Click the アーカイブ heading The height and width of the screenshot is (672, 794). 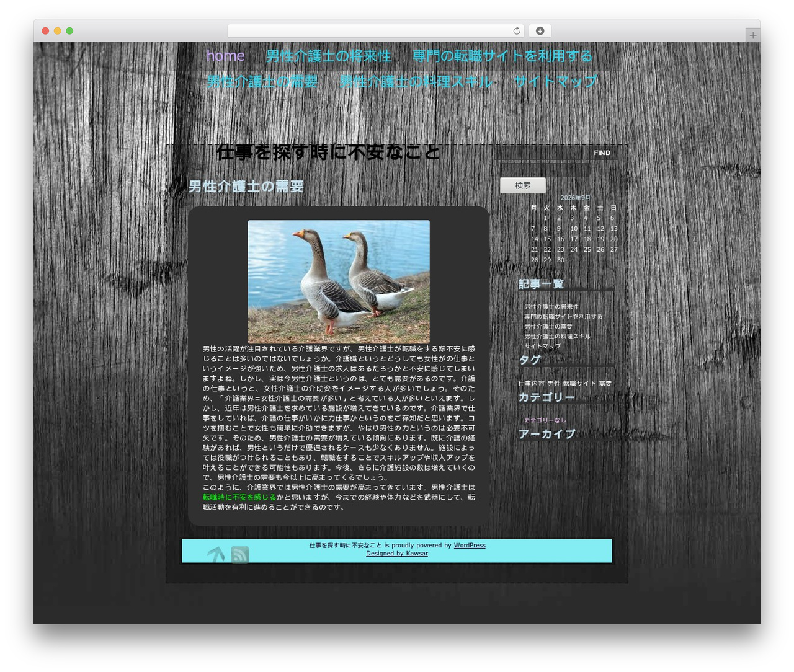pyautogui.click(x=547, y=434)
